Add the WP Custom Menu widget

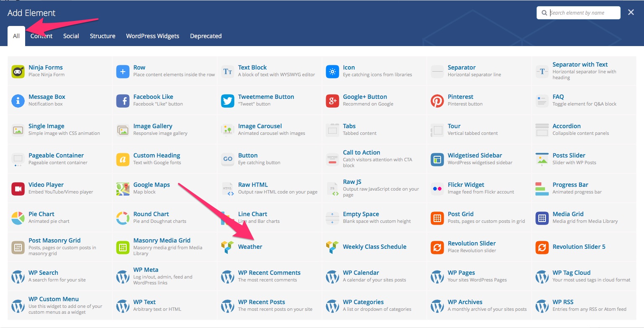point(60,305)
